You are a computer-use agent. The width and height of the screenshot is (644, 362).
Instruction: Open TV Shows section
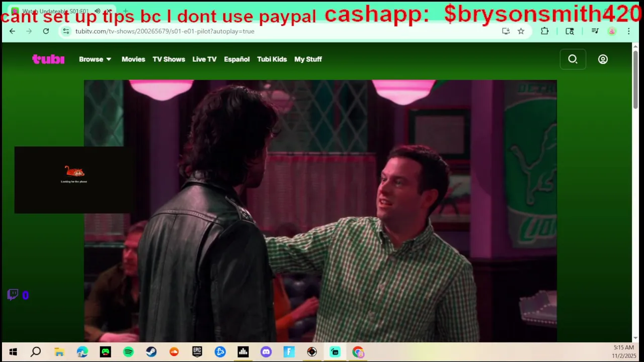(x=169, y=59)
